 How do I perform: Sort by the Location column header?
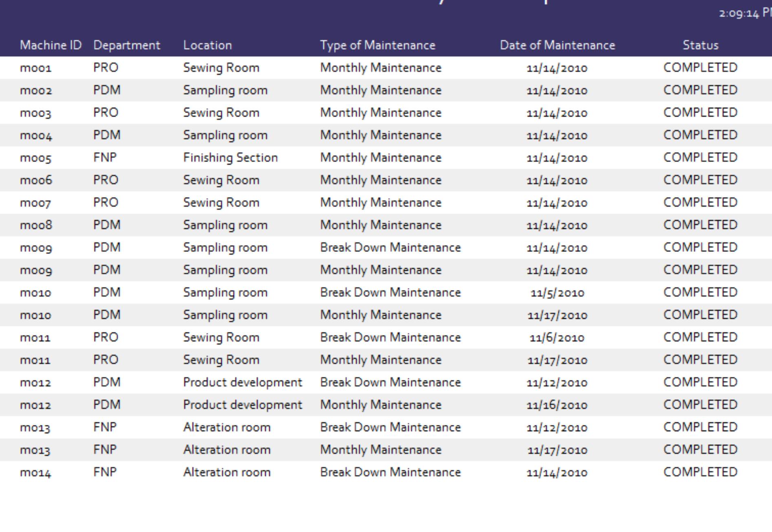tap(207, 45)
